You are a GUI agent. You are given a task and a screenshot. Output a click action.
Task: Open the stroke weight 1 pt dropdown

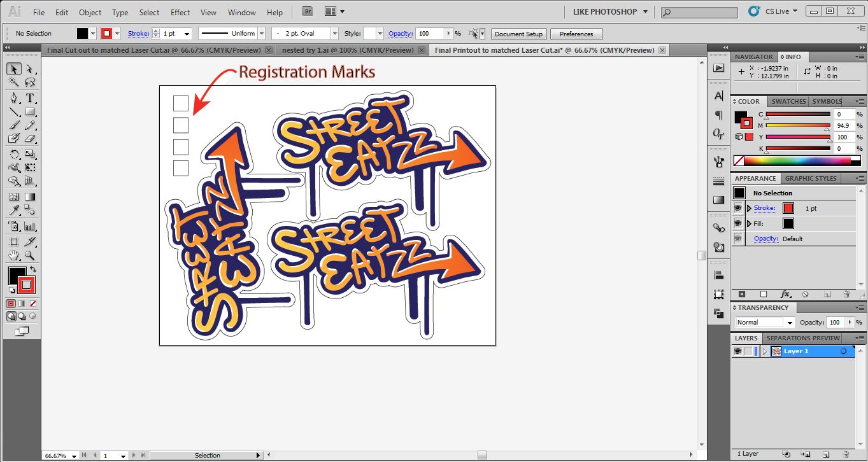coord(188,34)
